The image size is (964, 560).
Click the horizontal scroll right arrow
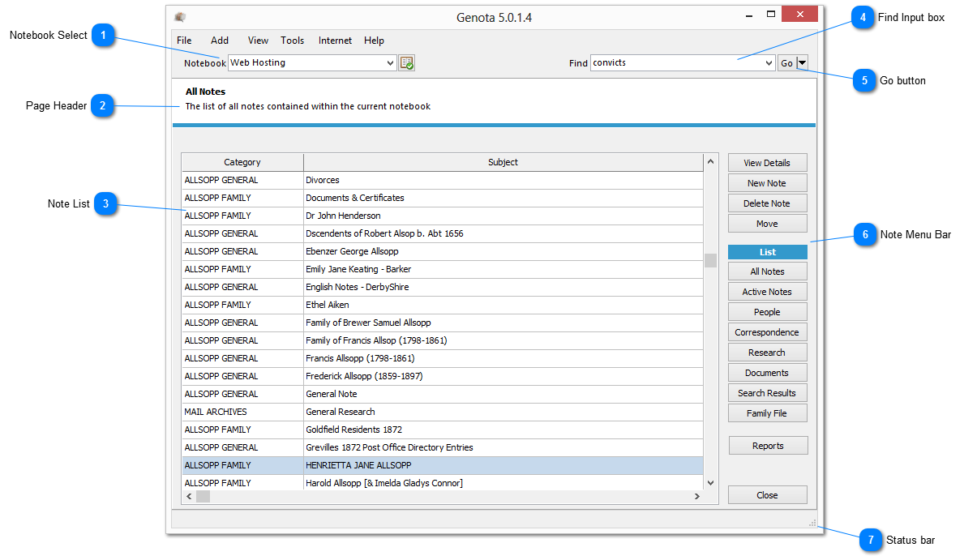pos(696,496)
